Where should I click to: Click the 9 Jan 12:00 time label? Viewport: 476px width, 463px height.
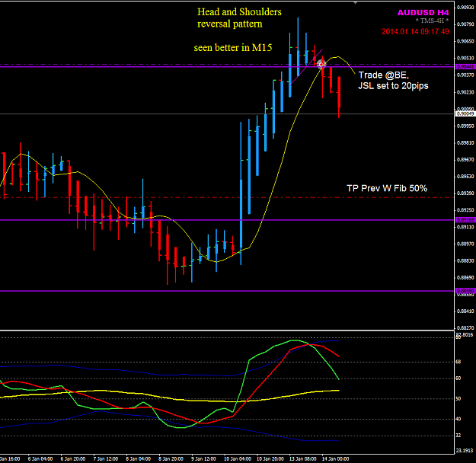click(x=203, y=458)
